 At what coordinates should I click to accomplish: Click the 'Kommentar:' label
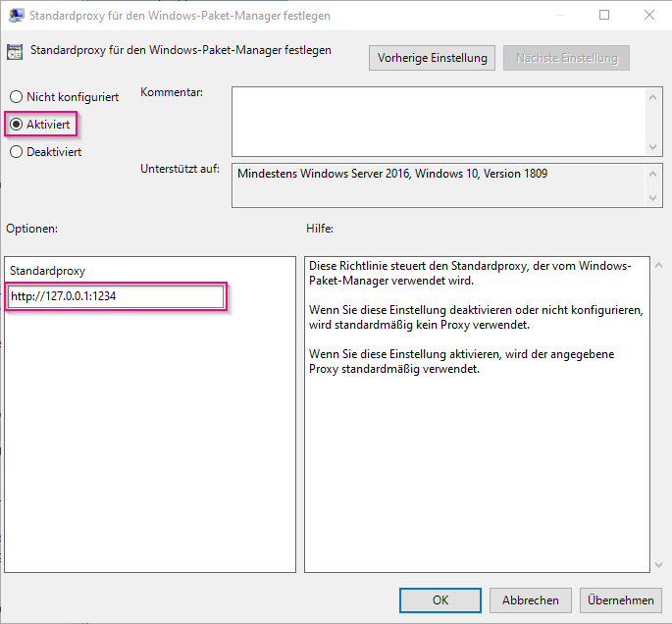coord(172,92)
